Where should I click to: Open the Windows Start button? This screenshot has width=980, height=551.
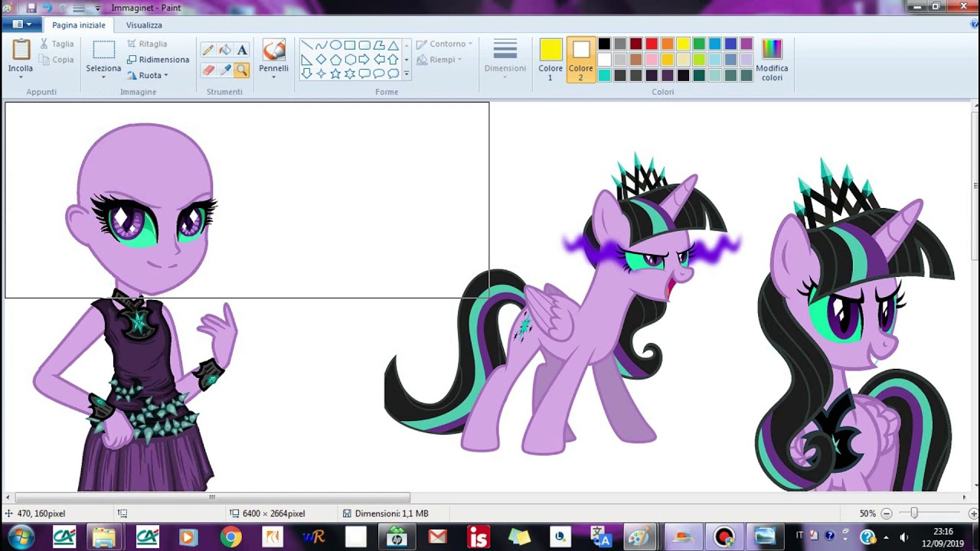[21, 536]
